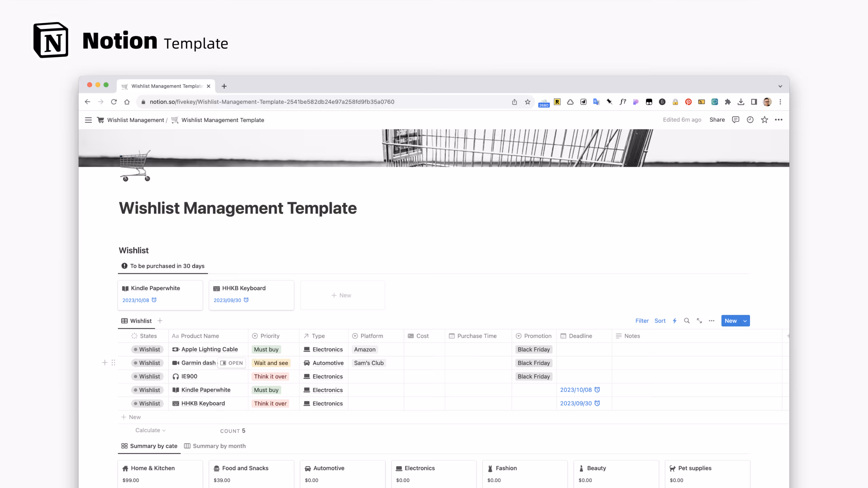The width and height of the screenshot is (868, 488).
Task: Bookmark this page with the address bar star
Action: pyautogui.click(x=528, y=102)
